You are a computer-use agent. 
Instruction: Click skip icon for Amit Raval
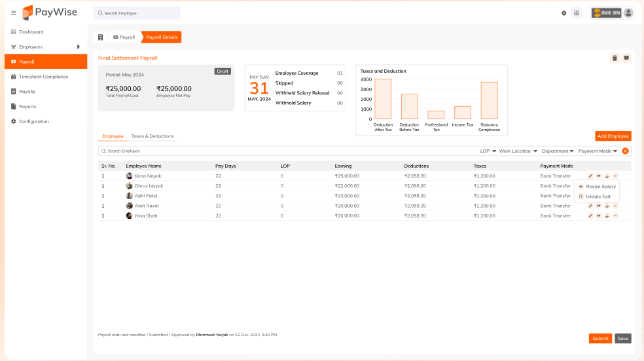pyautogui.click(x=599, y=206)
